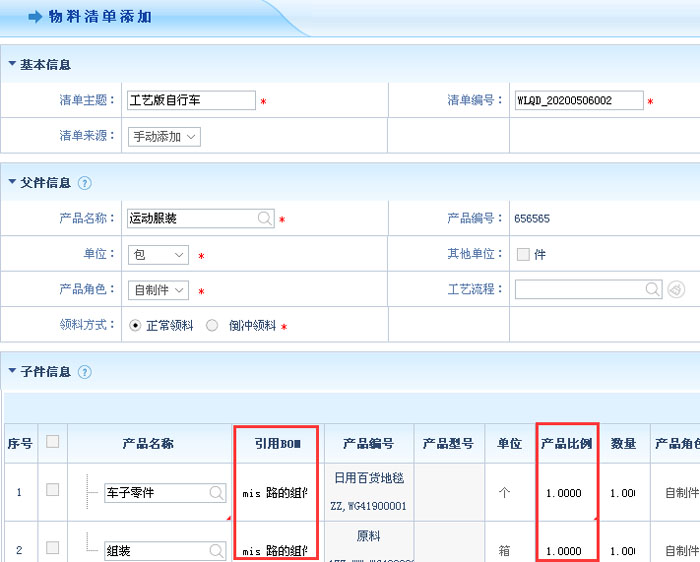
Task: Collapse the 基本信息 section
Action: [12, 65]
